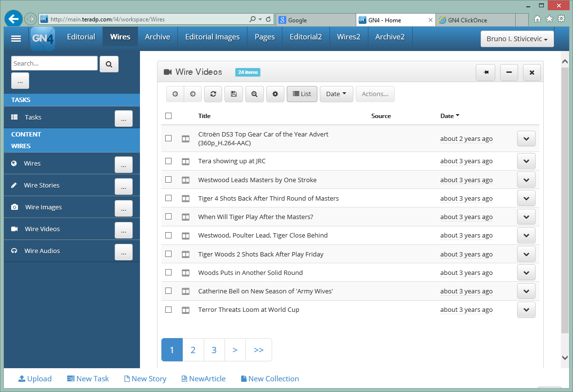Viewport: 573px width, 392px height.
Task: Click New Collection link
Action: point(270,379)
